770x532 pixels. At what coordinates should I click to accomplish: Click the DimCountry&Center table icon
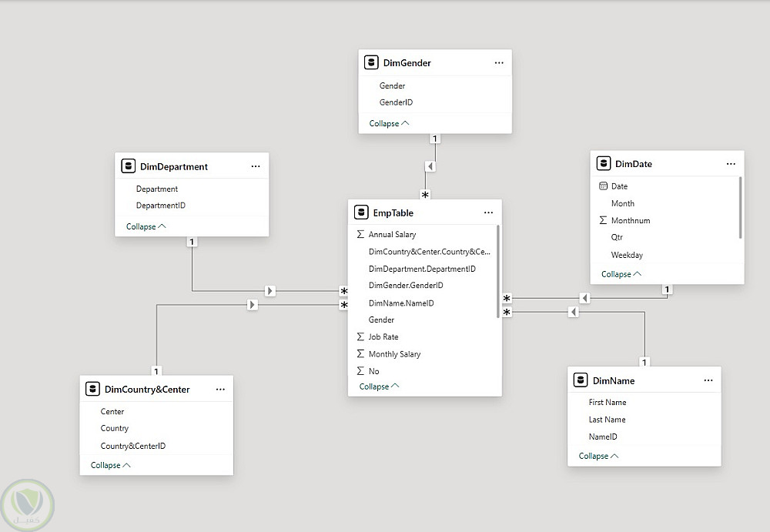[x=93, y=390]
